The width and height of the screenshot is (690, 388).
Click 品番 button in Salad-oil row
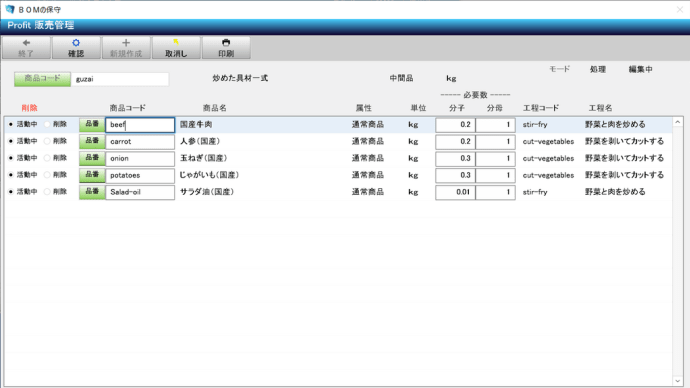(x=92, y=192)
